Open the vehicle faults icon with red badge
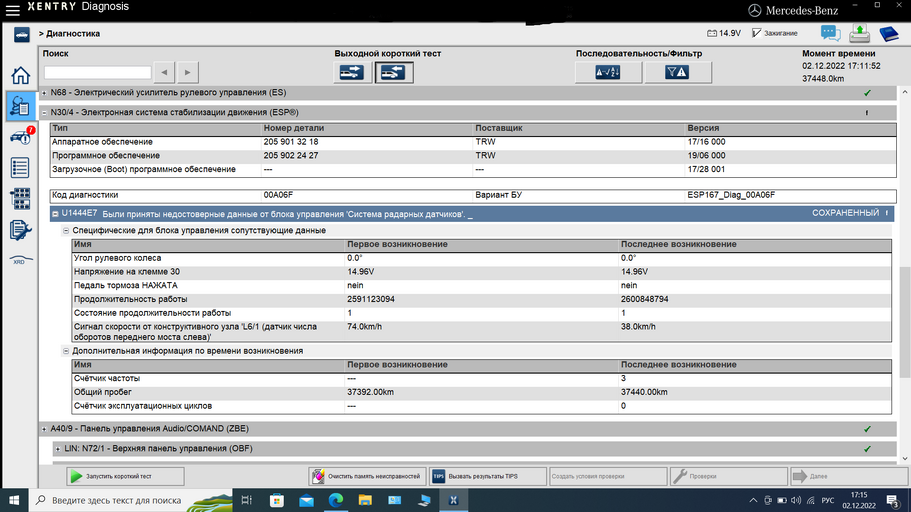This screenshot has width=911, height=512. coord(21,137)
